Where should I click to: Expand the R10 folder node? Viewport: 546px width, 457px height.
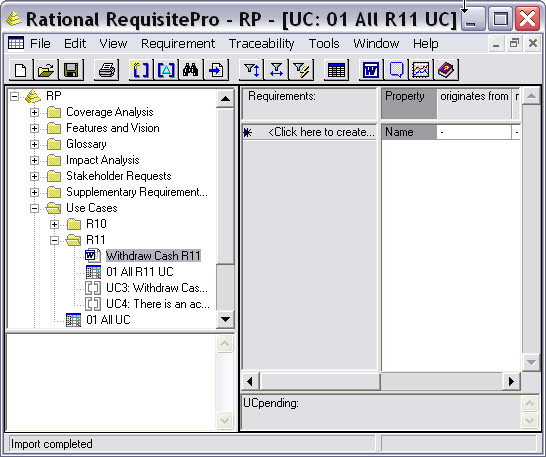54,224
